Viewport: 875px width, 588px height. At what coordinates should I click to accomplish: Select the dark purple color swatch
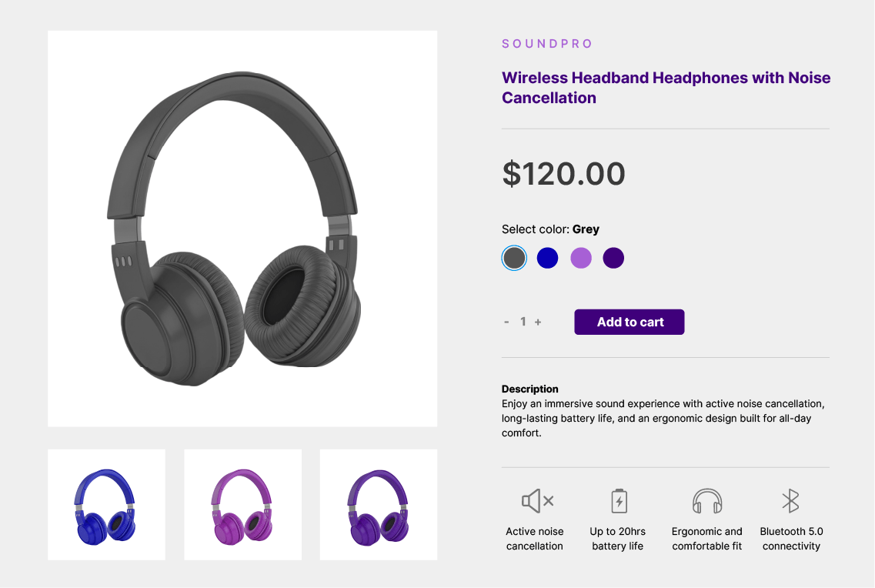tap(613, 258)
